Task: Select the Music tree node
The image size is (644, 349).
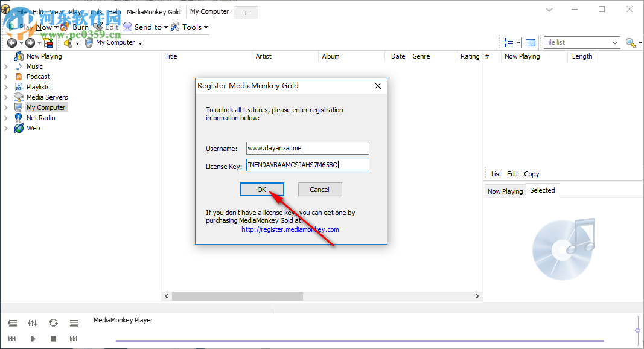Action: point(34,66)
